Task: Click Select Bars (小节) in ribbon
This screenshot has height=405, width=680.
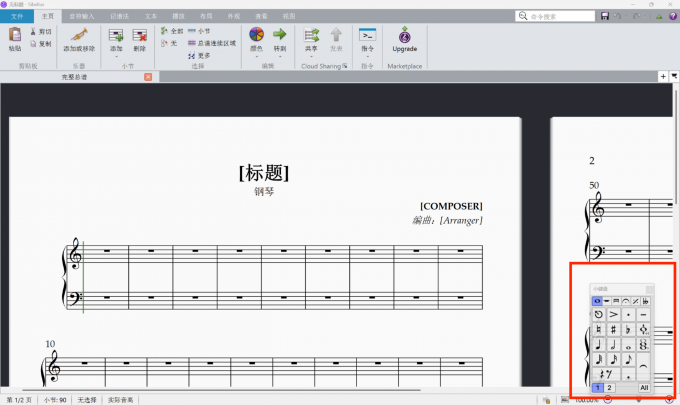Action: click(199, 31)
